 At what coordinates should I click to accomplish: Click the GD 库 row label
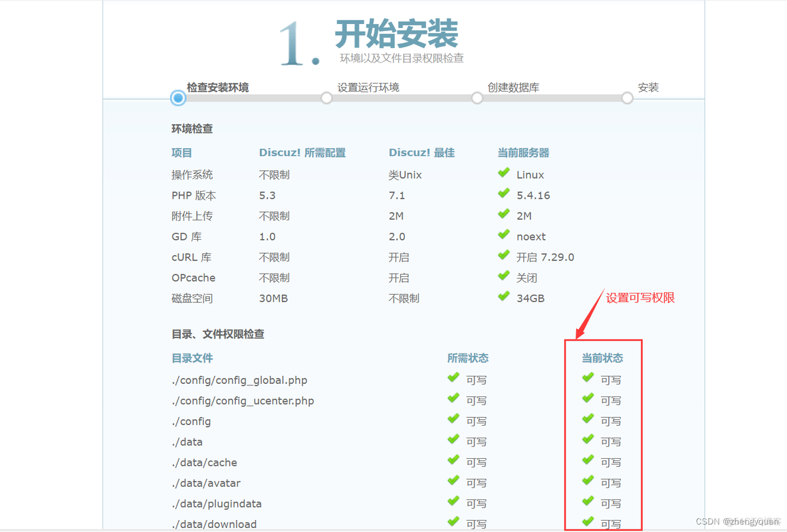pyautogui.click(x=186, y=236)
